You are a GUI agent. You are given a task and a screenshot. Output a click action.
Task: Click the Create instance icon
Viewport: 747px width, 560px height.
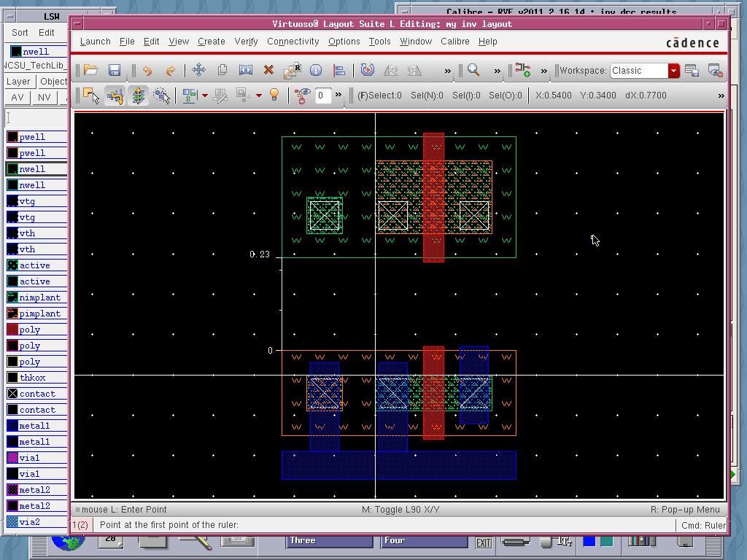click(522, 70)
